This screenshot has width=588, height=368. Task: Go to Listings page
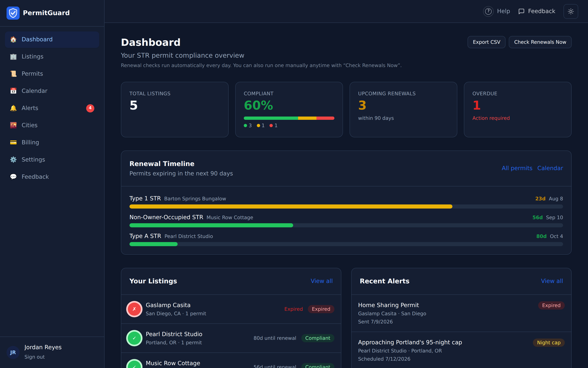coord(52,56)
